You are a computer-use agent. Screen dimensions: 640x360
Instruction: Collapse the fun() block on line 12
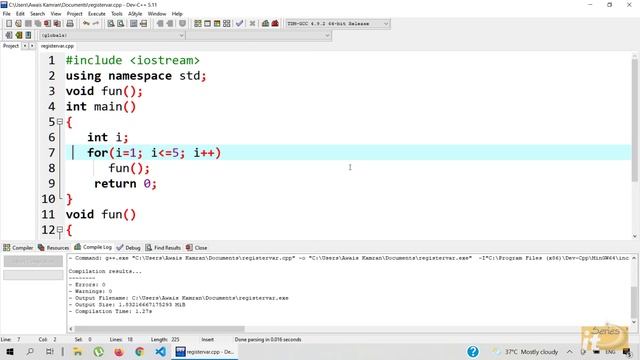[x=60, y=229]
